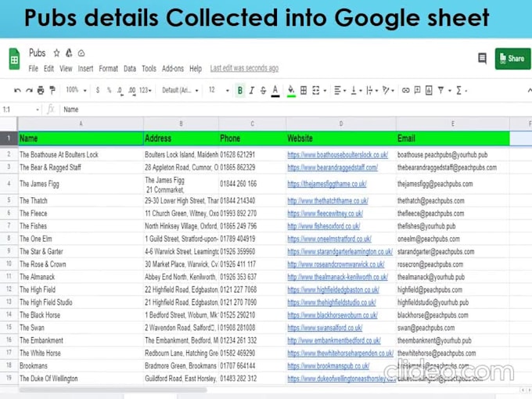Select the cell The Duke Of Wellington
This screenshot has width=532, height=399.
[x=81, y=379]
